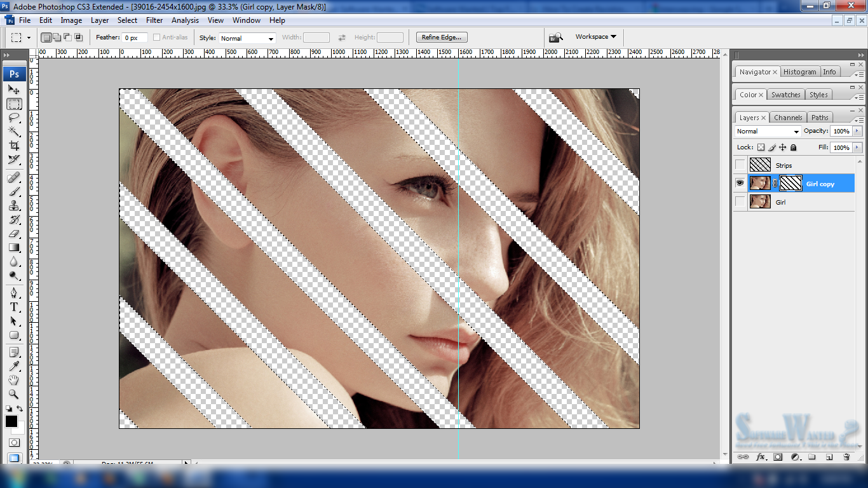Show the Girl layer

tap(740, 202)
